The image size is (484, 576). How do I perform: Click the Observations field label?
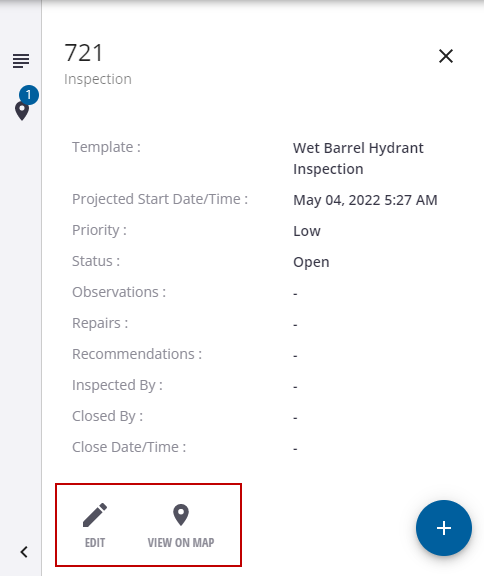pyautogui.click(x=119, y=292)
